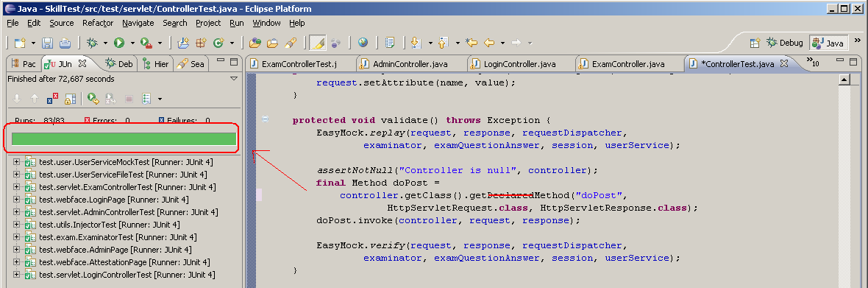Viewport: 868px width, 288px height.
Task: Collapse the validate() method fold marker
Action: pyautogui.click(x=265, y=119)
